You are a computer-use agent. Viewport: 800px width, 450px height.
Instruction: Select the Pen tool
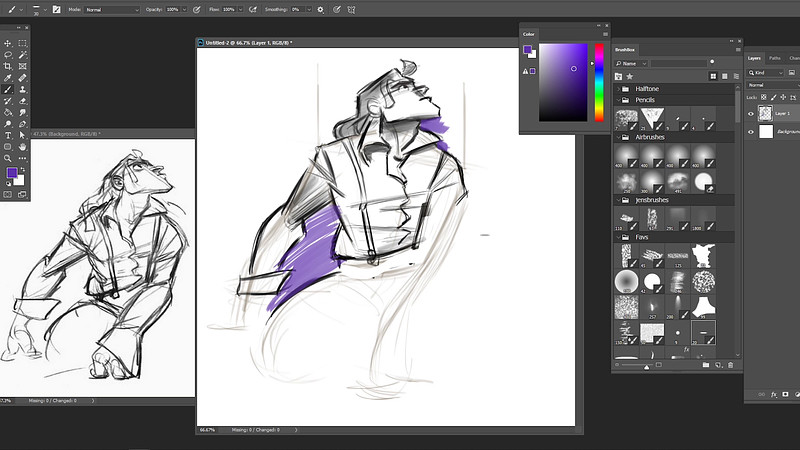click(22, 124)
